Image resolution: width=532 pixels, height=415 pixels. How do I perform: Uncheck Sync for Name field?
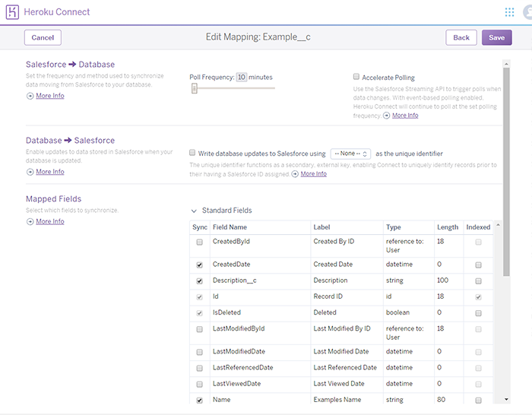199,401
